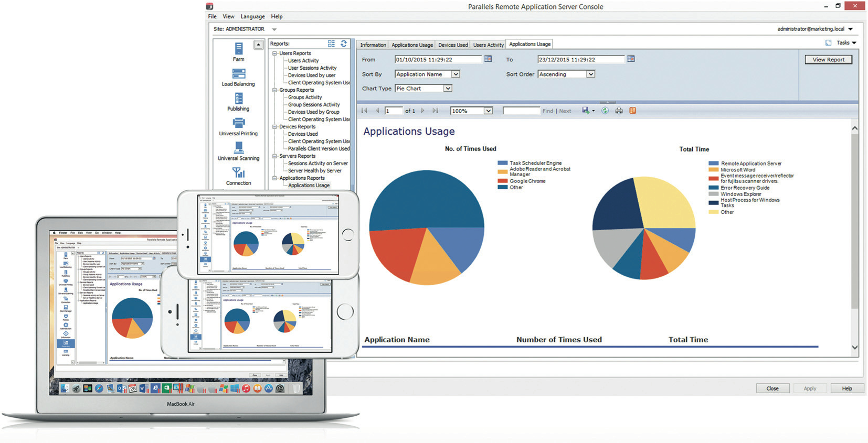The width and height of the screenshot is (868, 443).
Task: Launch Safari from the MacBook dock
Action: point(99,388)
